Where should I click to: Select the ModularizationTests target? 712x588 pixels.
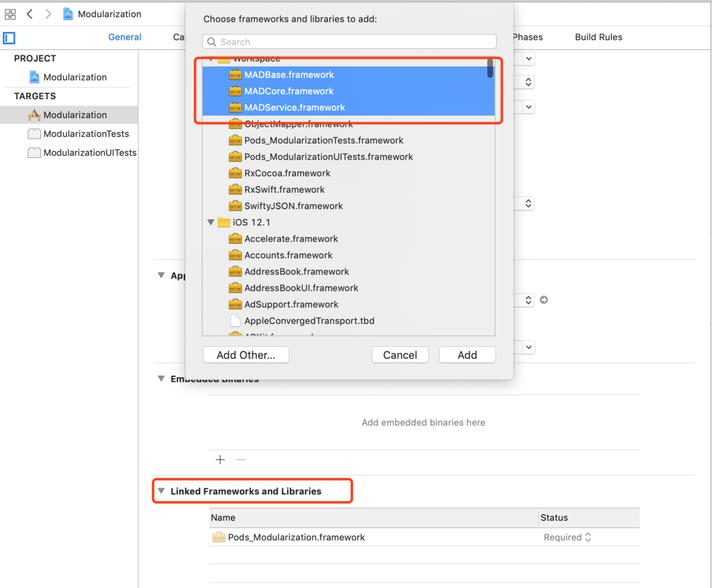click(85, 134)
